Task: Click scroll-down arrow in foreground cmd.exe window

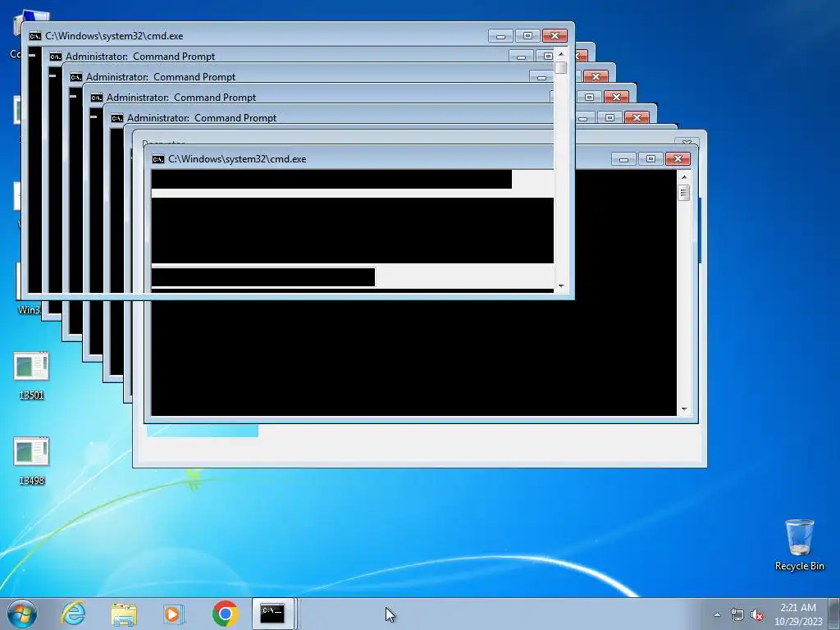Action: [x=561, y=286]
